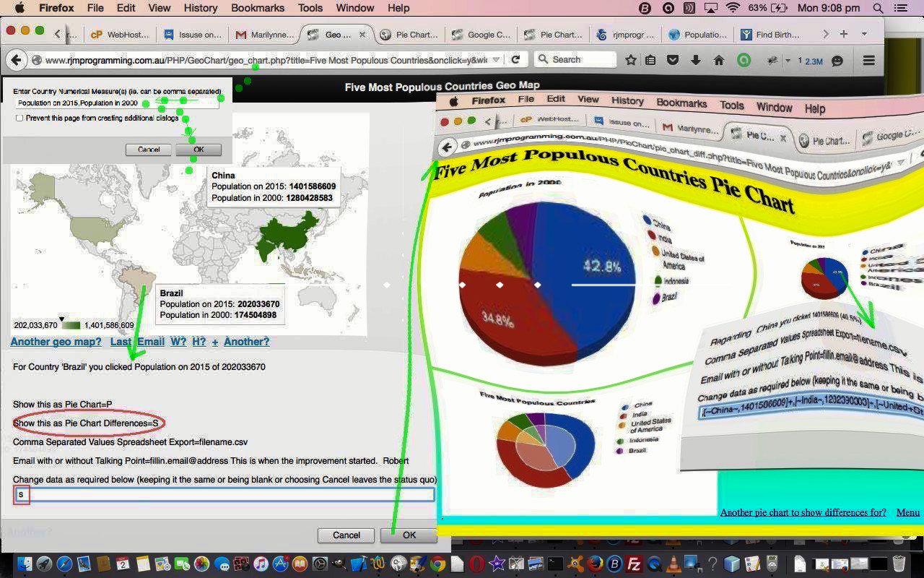This screenshot has width=924, height=578.
Task: Launch FileZilla from the Dock
Action: point(634,564)
